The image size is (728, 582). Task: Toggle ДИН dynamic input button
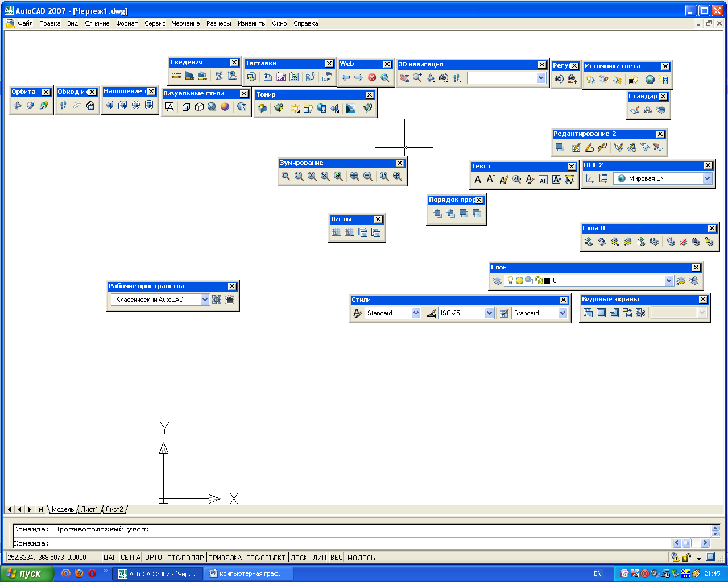pos(320,558)
